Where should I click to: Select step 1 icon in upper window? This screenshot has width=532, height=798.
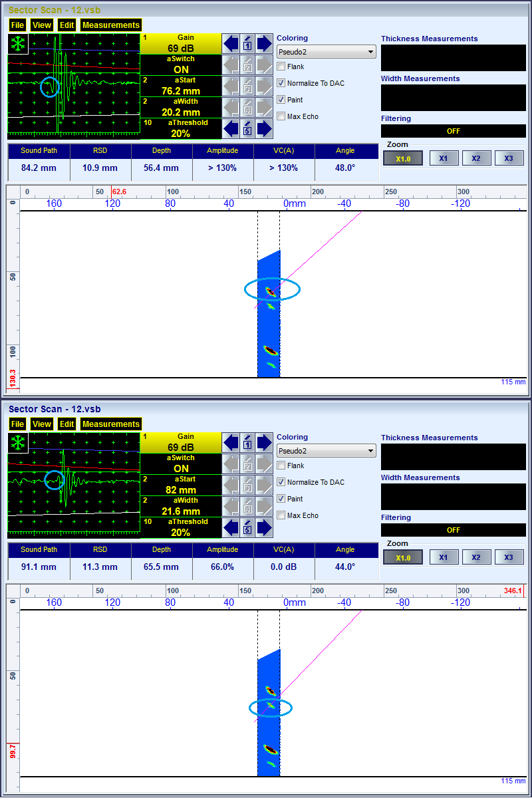click(x=247, y=44)
